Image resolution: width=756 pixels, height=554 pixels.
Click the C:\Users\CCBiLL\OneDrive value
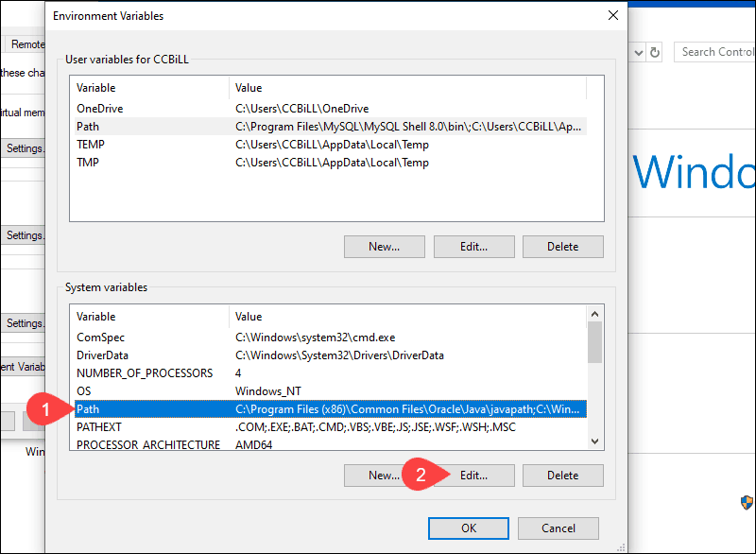click(x=301, y=109)
